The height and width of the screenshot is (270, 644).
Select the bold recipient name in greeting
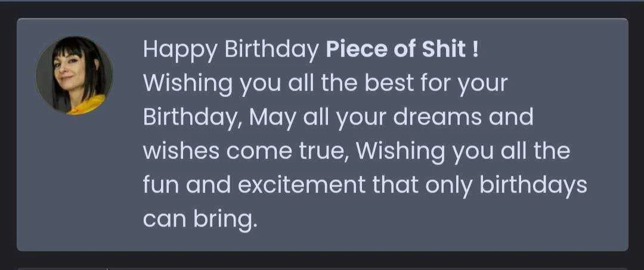(x=395, y=49)
